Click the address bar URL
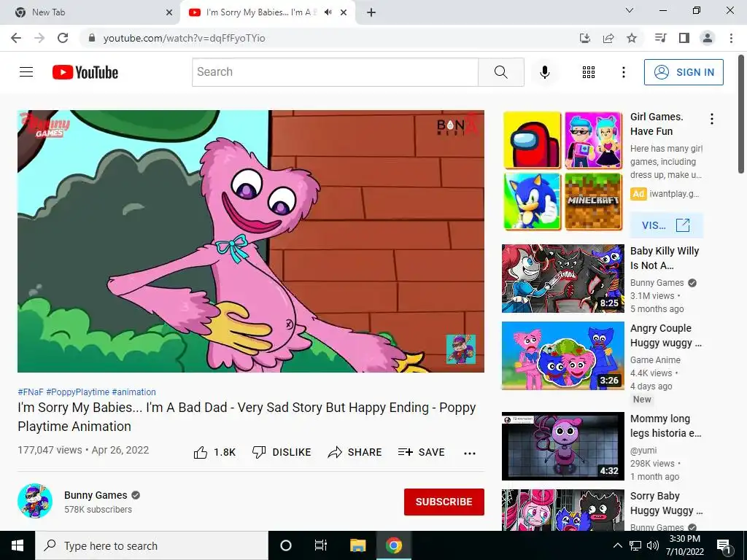 (185, 38)
